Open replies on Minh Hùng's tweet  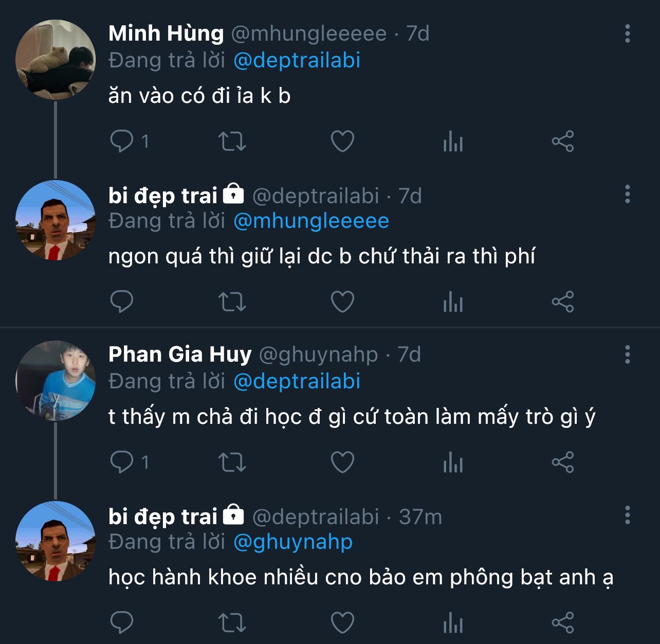(x=122, y=141)
